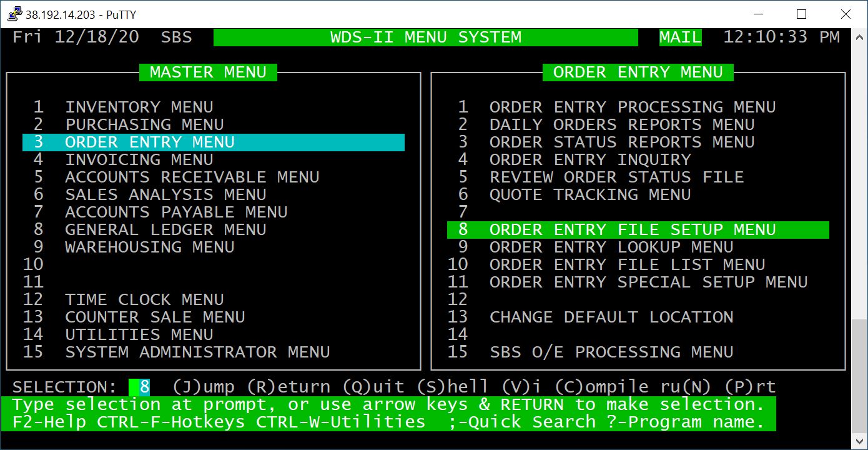This screenshot has height=450, width=868.
Task: Select UTILITIES MENU entry
Action: 139,334
